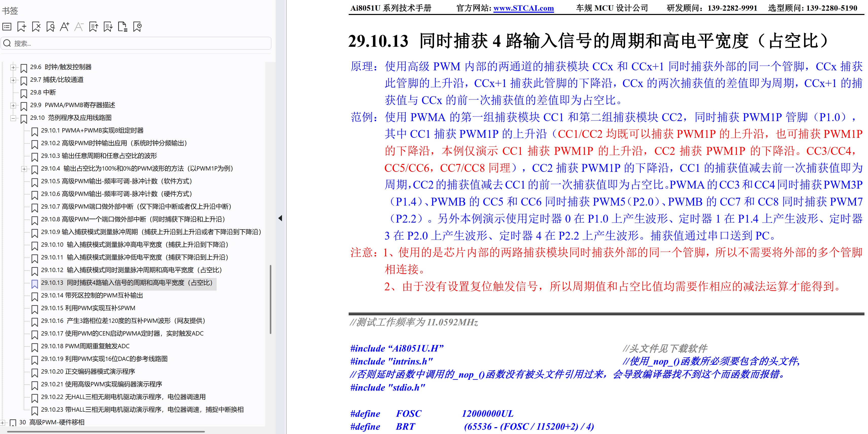
Task: Collapse the bookmark panel with left arrow
Action: tap(280, 218)
